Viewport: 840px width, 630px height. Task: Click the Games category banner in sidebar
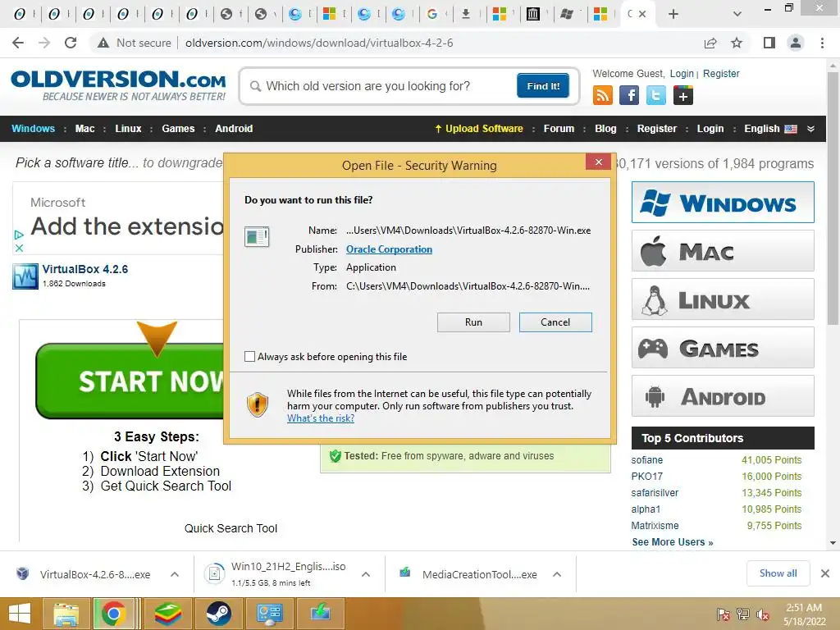[723, 348]
